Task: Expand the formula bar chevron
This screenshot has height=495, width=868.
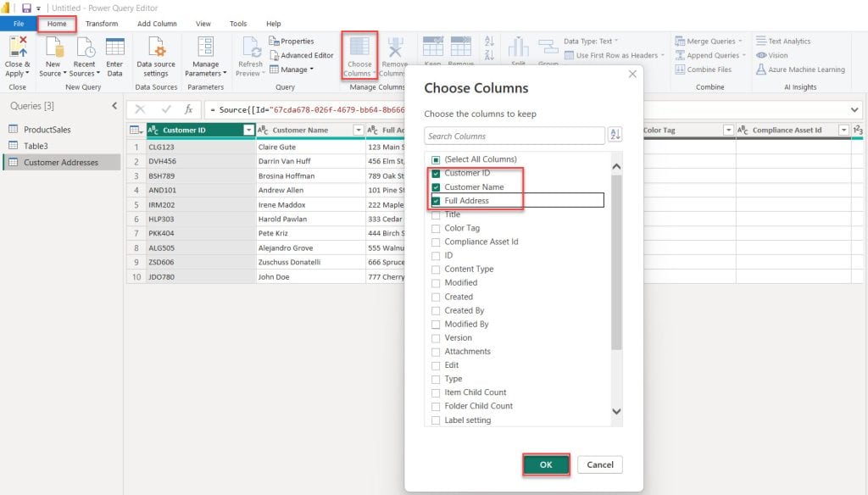Action: tap(854, 109)
